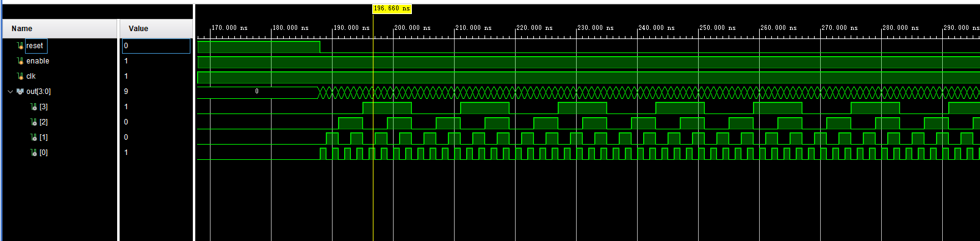The image size is (980, 241).
Task: Click the clk signal icon
Action: (x=20, y=76)
